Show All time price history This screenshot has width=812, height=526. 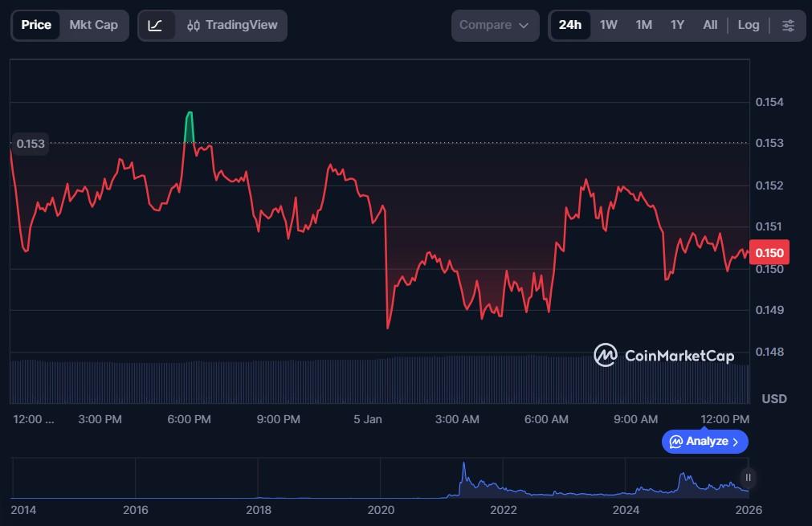tap(710, 26)
